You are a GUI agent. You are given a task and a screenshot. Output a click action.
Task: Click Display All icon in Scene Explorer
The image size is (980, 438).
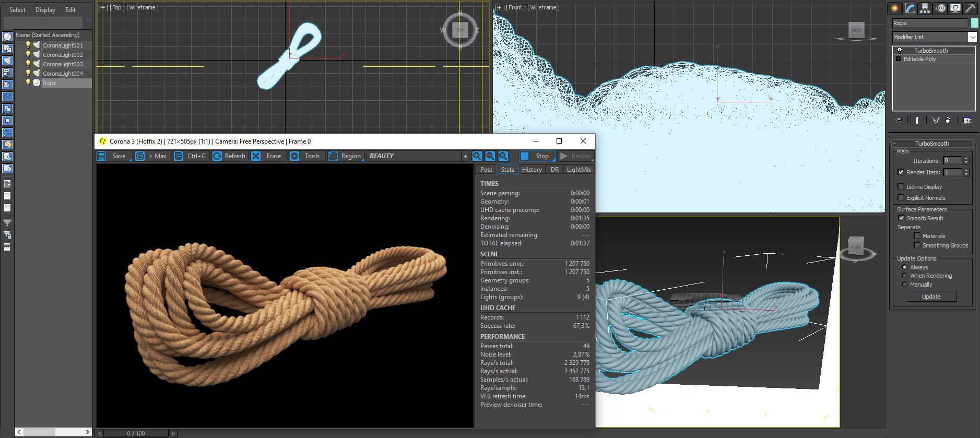(x=7, y=184)
